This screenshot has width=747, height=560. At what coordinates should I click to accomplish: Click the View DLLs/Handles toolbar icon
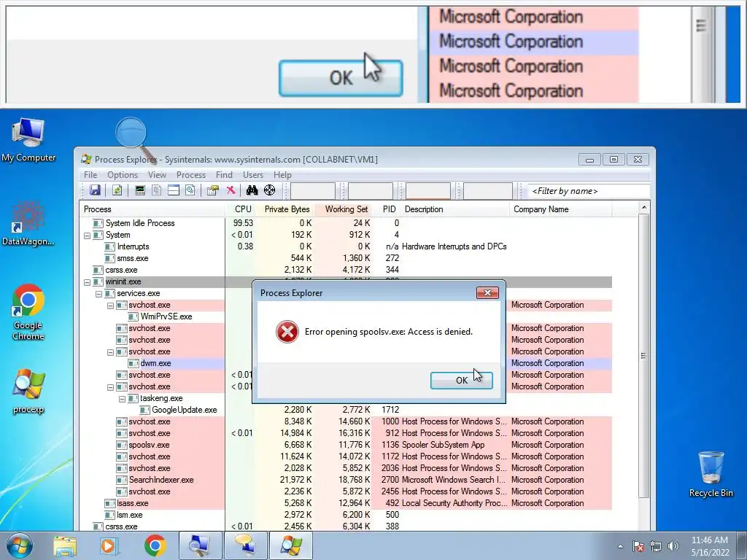190,190
